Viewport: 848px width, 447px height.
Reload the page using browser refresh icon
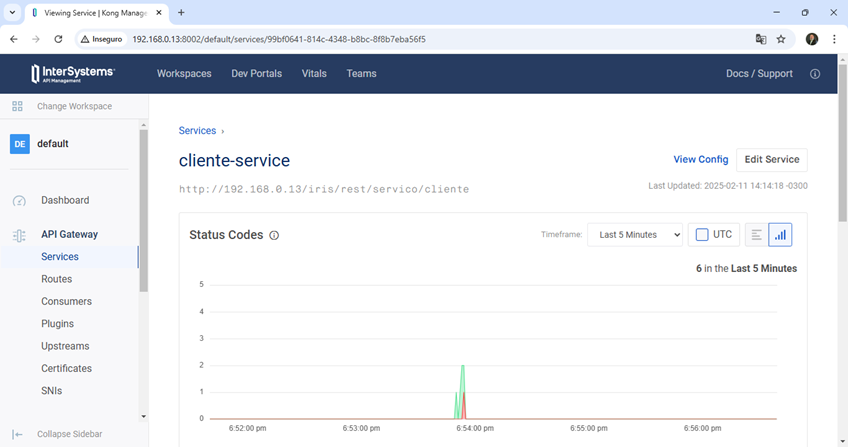(59, 39)
